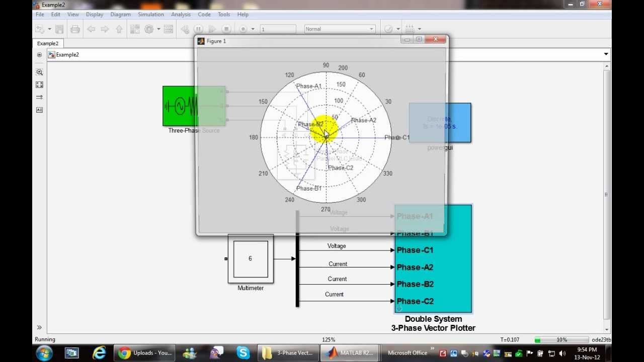The image size is (644, 362).
Task: Save the model with the Save icon
Action: (x=59, y=29)
